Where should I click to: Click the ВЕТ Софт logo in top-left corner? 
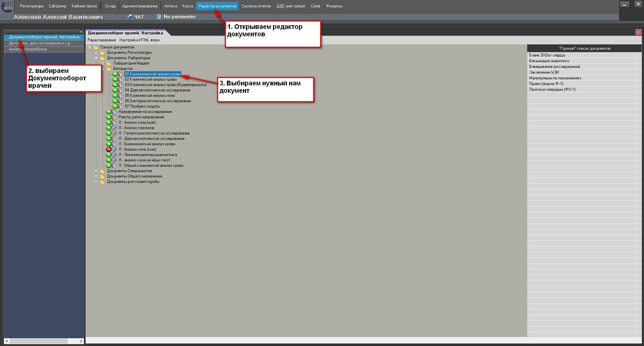point(7,6)
